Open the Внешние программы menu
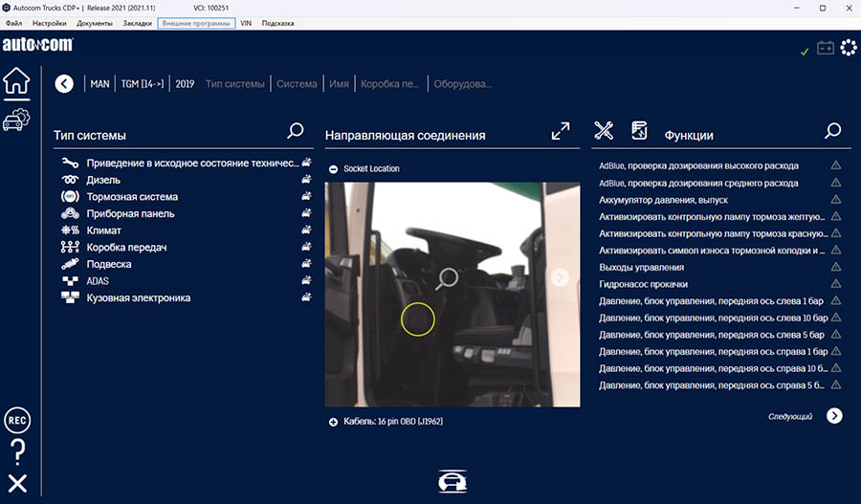861x504 pixels. pyautogui.click(x=196, y=23)
